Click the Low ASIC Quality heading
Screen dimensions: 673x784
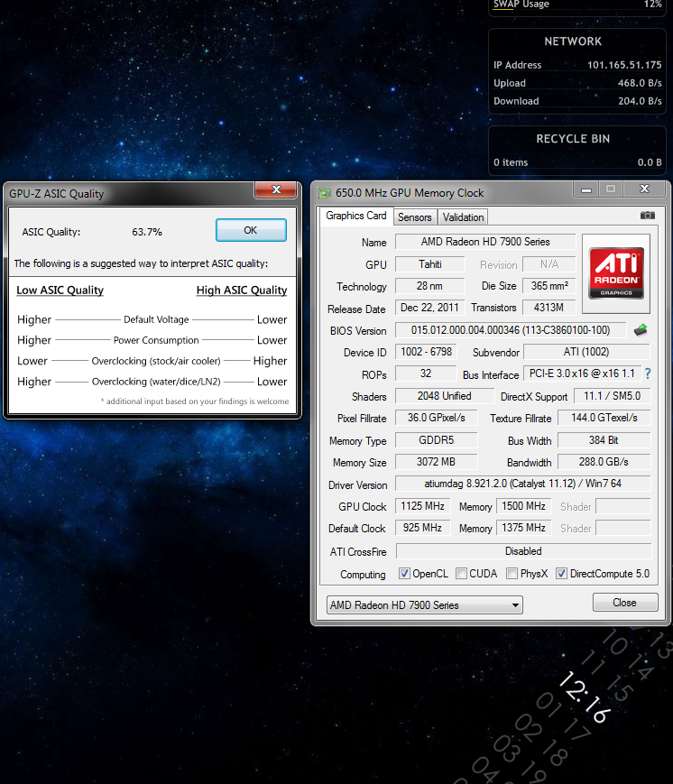60,291
